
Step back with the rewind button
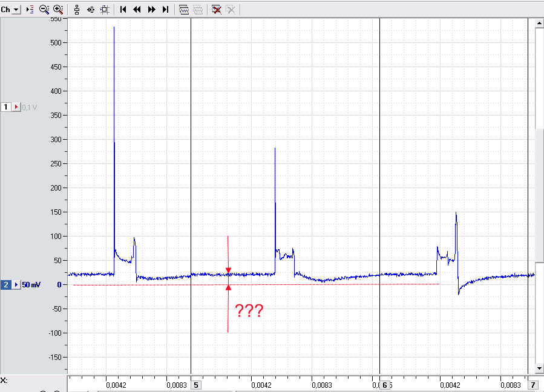click(x=137, y=10)
